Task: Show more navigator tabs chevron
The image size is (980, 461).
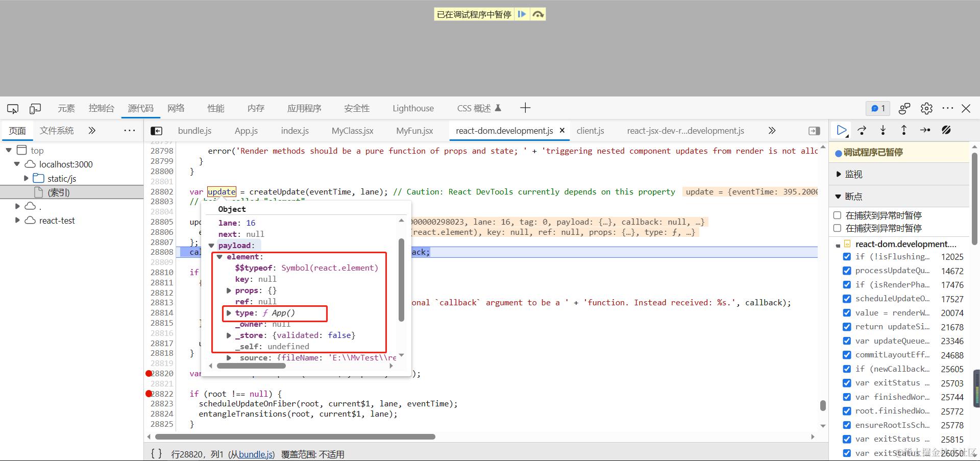Action: click(92, 131)
